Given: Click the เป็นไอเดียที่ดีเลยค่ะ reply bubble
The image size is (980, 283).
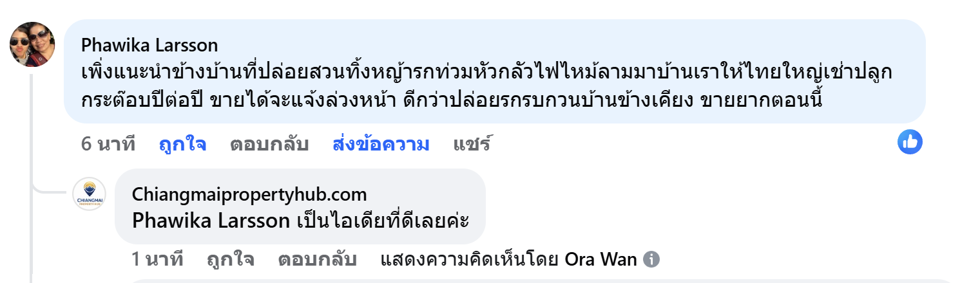Looking at the screenshot, I should point(300,206).
